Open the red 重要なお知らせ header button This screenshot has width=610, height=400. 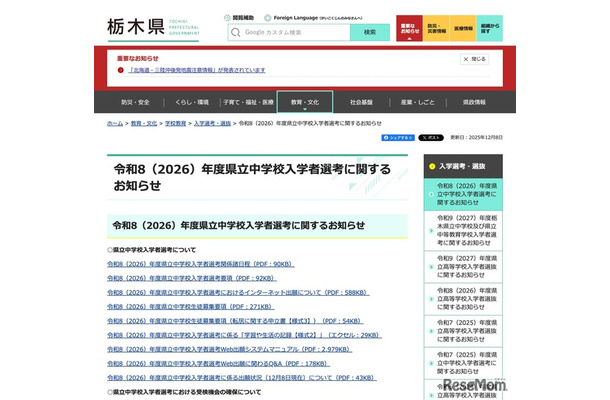point(409,28)
